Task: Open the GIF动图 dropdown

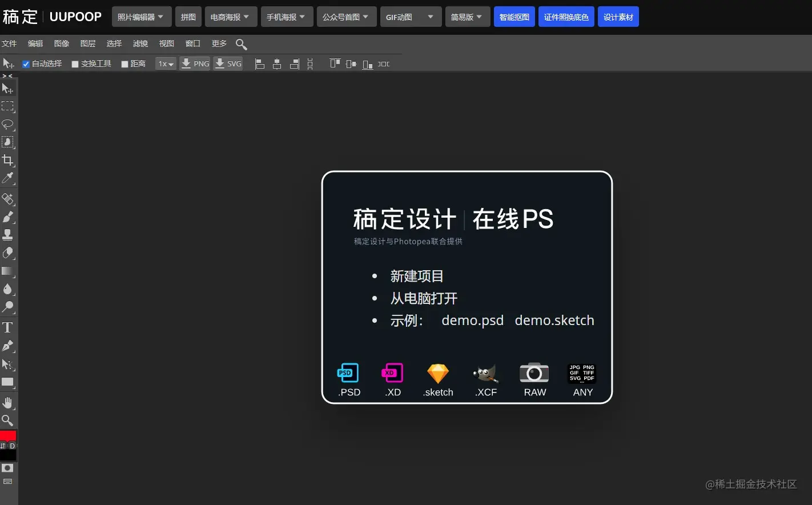Action: coord(411,17)
